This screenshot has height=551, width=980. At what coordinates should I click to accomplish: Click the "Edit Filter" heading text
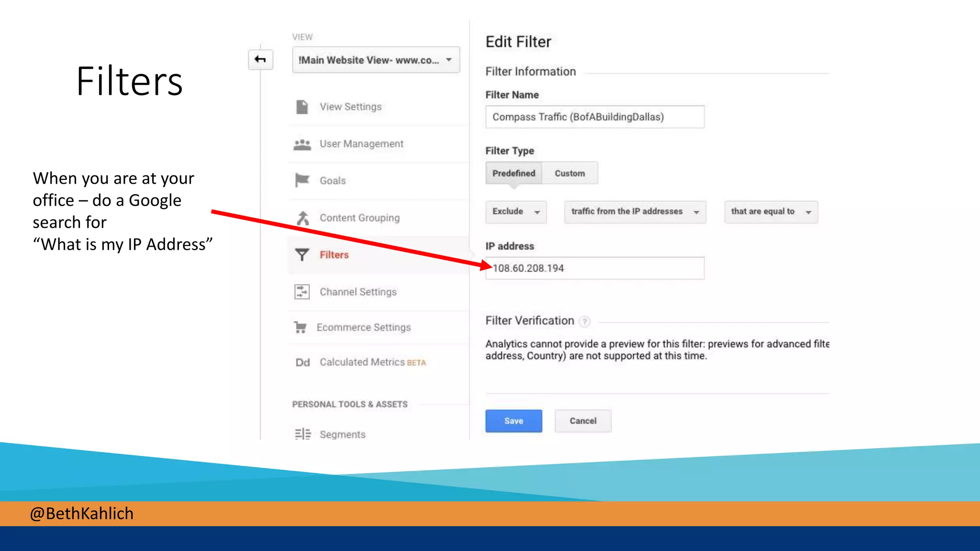(518, 42)
